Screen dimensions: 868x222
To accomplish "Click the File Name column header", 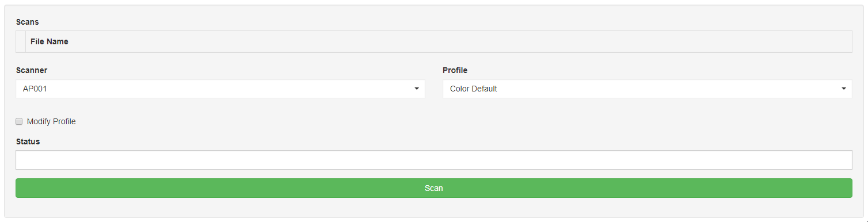I will 50,41.
